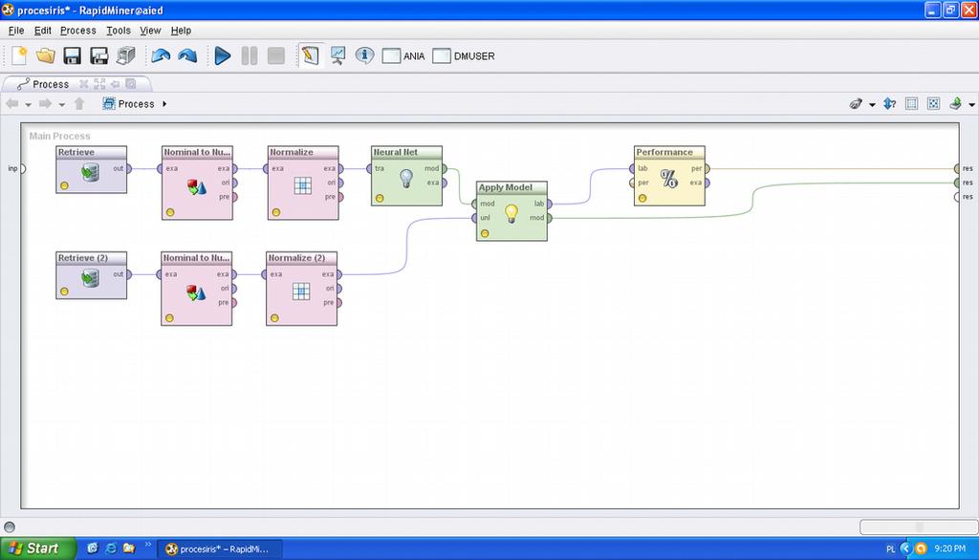979x560 pixels.
Task: Open the Help menu
Action: [x=181, y=30]
